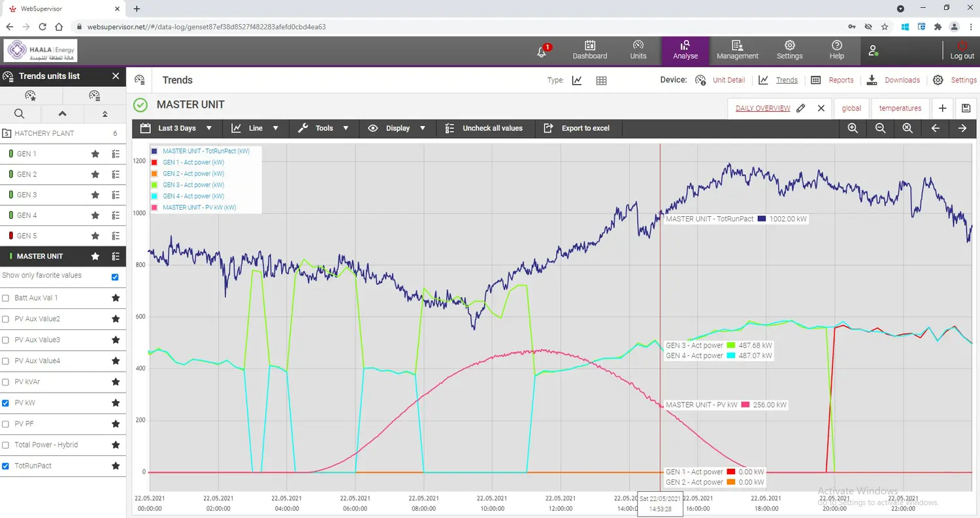Image resolution: width=980 pixels, height=518 pixels.
Task: Click the user profile icon
Action: coord(873,50)
